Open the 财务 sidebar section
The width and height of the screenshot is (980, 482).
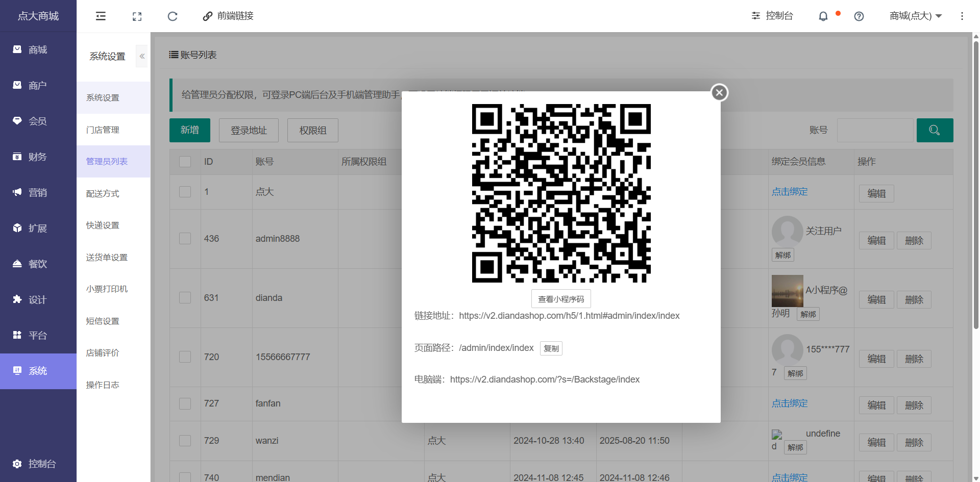click(x=38, y=157)
